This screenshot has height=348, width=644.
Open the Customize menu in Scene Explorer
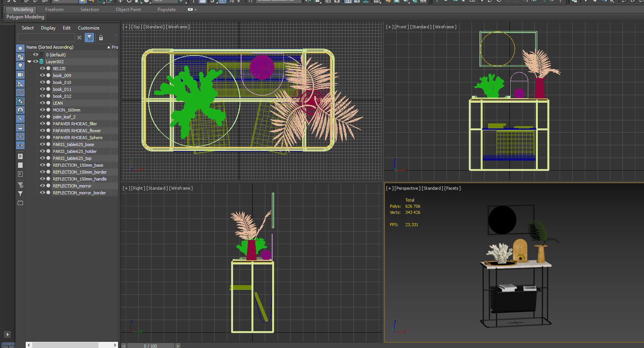[x=89, y=28]
